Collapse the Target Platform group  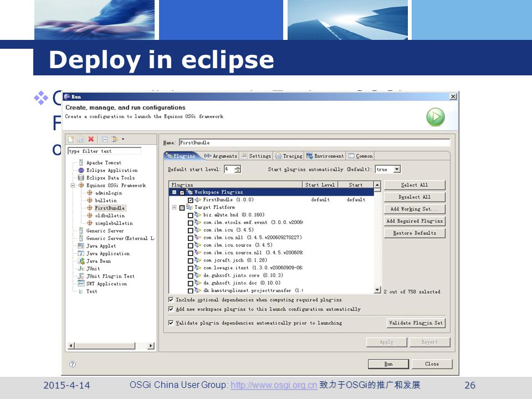174,207
